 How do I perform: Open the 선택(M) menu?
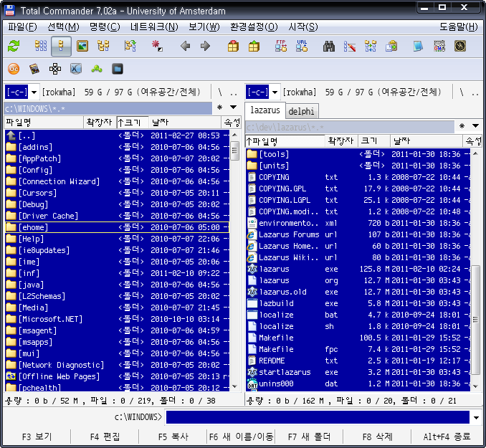point(63,27)
